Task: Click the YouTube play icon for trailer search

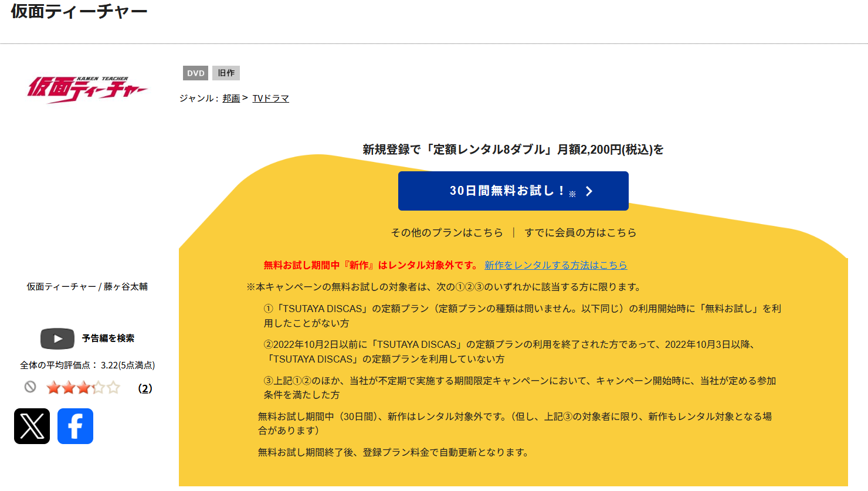Action: click(x=57, y=338)
